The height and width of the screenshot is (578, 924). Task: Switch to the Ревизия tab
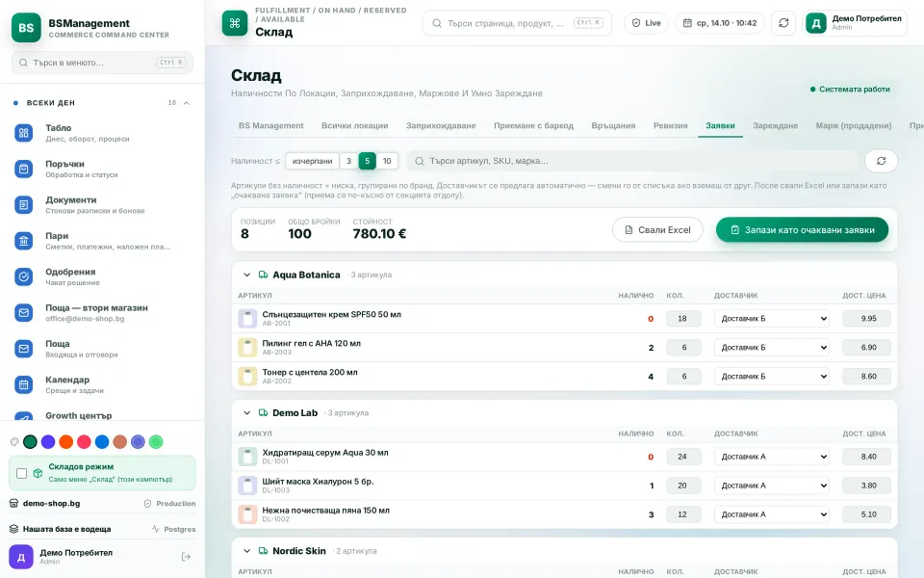(x=670, y=125)
